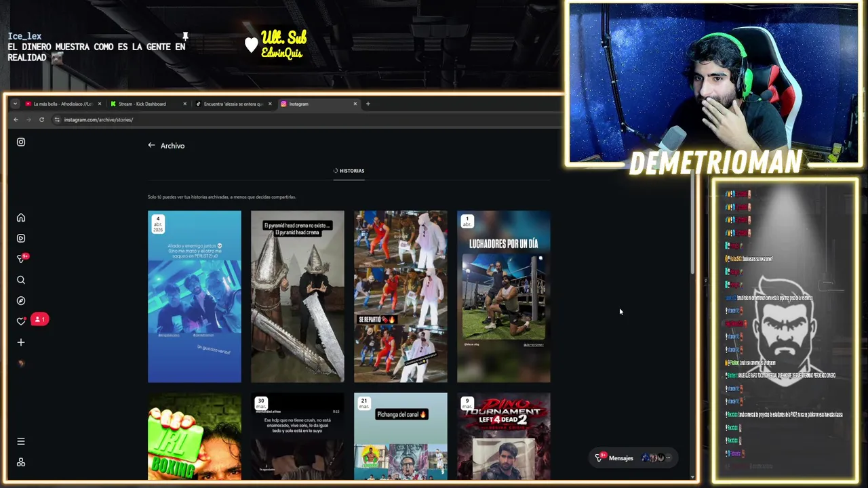
Task: Reload the Instagram page
Action: tap(41, 120)
